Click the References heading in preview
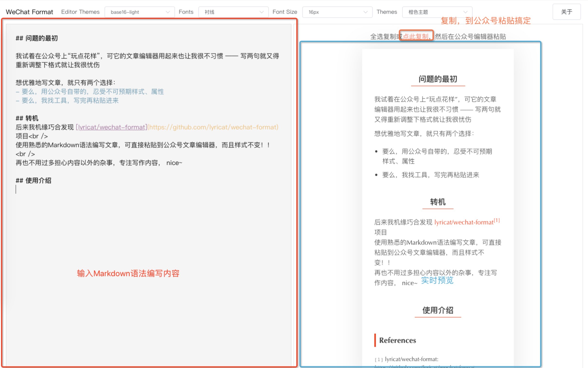This screenshot has width=588, height=368. (397, 340)
